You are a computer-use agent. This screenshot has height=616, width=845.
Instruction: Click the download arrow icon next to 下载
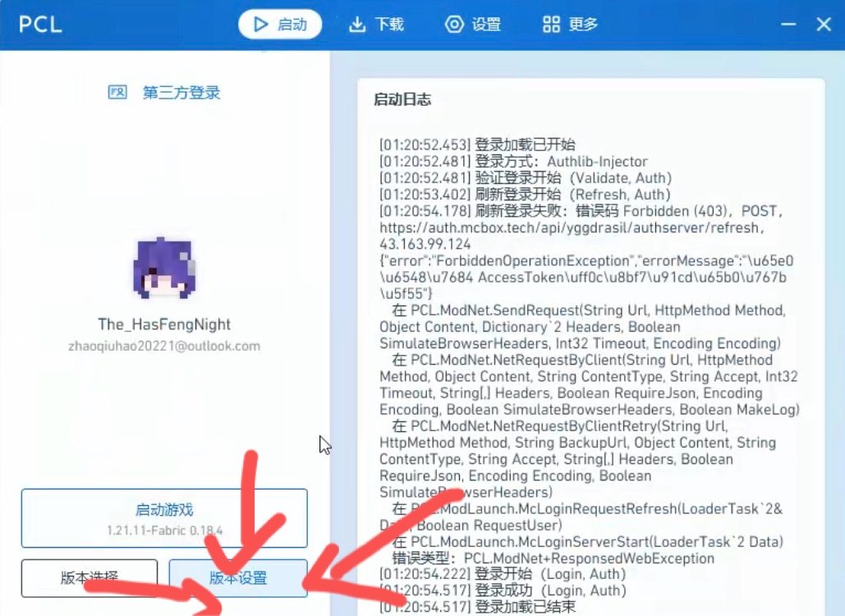pos(356,25)
